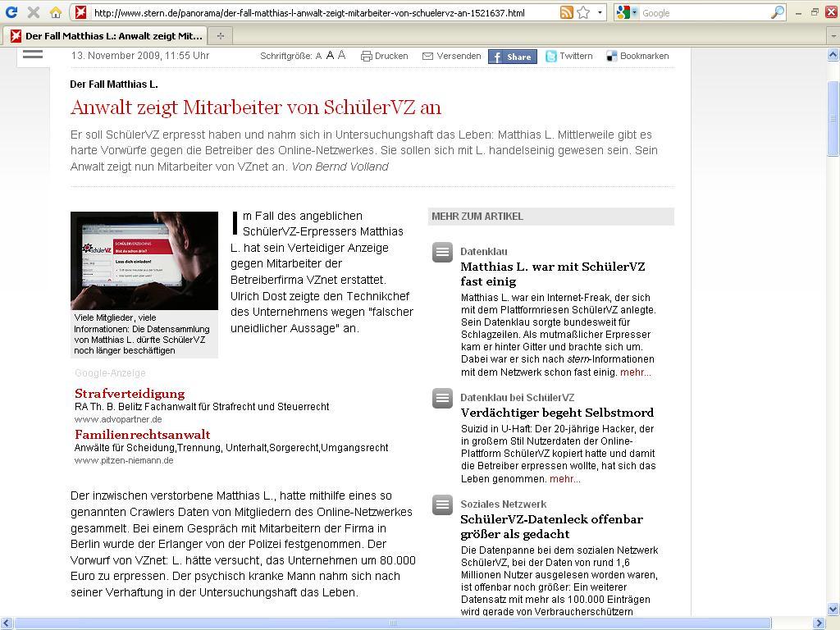The height and width of the screenshot is (630, 840).
Task: Stop loading with the X icon
Action: pyautogui.click(x=33, y=11)
